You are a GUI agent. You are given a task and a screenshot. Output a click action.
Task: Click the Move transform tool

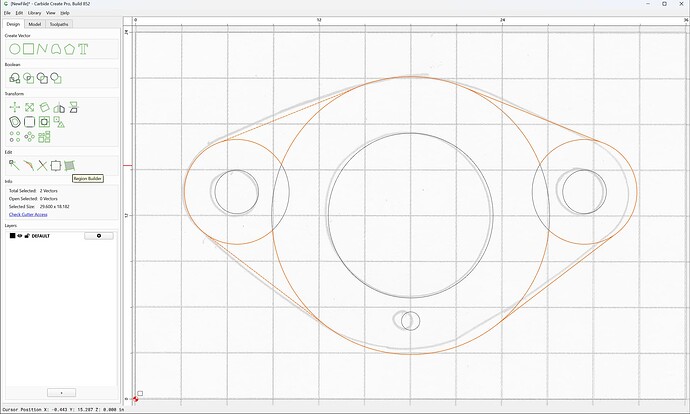15,107
